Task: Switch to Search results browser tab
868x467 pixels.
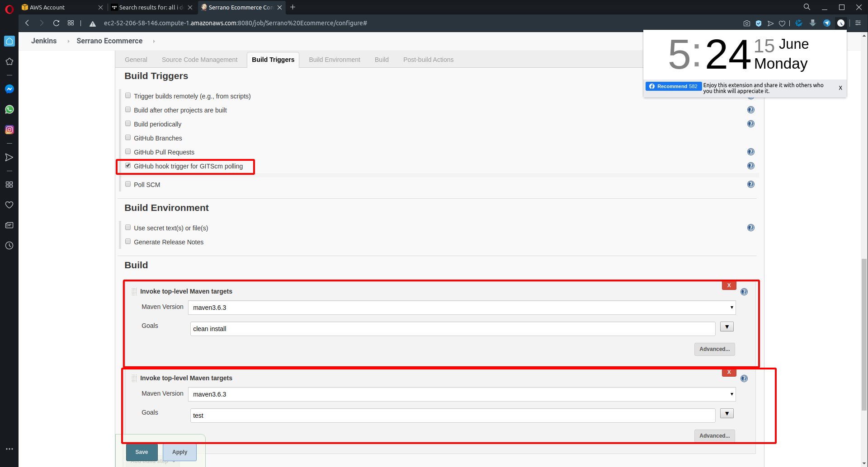Action: tap(151, 7)
